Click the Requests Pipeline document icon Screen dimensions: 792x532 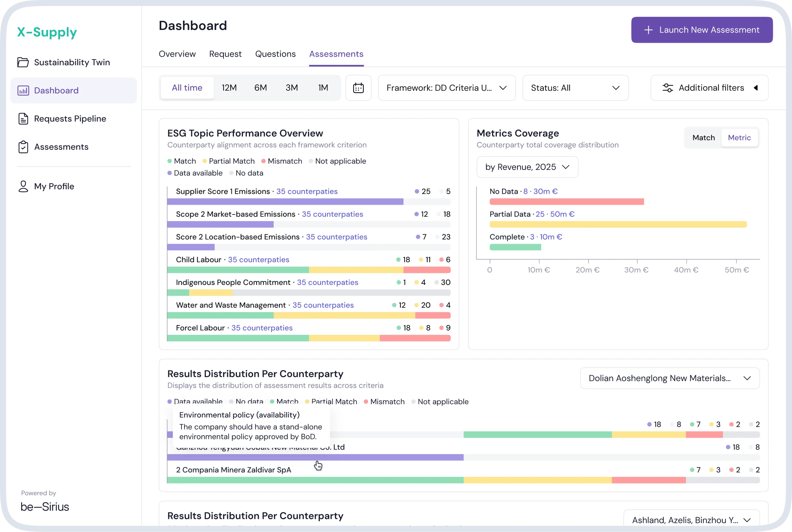click(23, 118)
